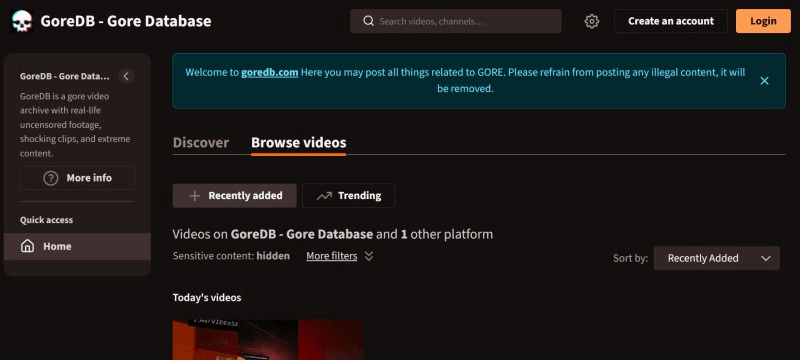Follow the goredb.com link in banner
This screenshot has width=800, height=360.
click(269, 72)
